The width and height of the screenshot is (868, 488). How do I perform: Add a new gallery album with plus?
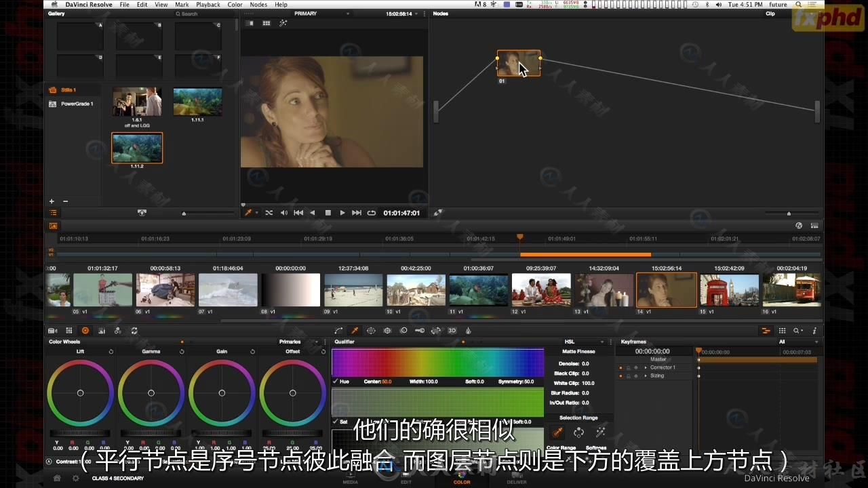(52, 201)
